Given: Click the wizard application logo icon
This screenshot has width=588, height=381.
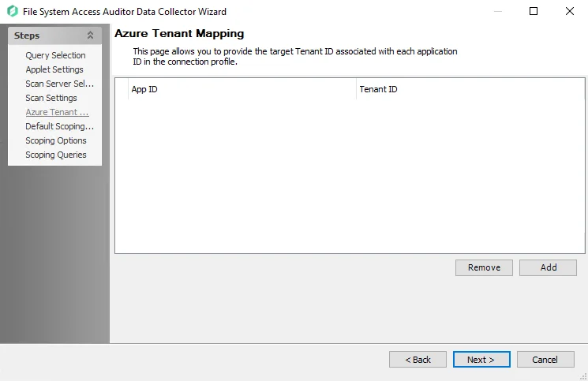Looking at the screenshot, I should 13,11.
